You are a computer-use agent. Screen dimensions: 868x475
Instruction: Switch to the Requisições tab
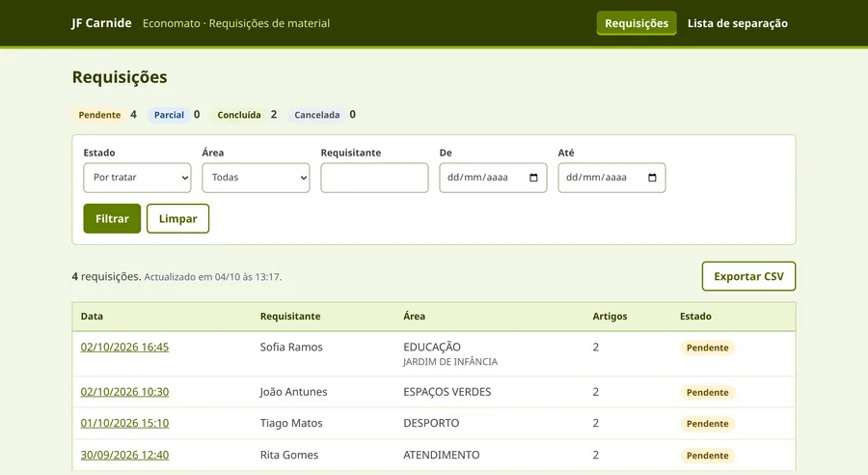click(637, 23)
